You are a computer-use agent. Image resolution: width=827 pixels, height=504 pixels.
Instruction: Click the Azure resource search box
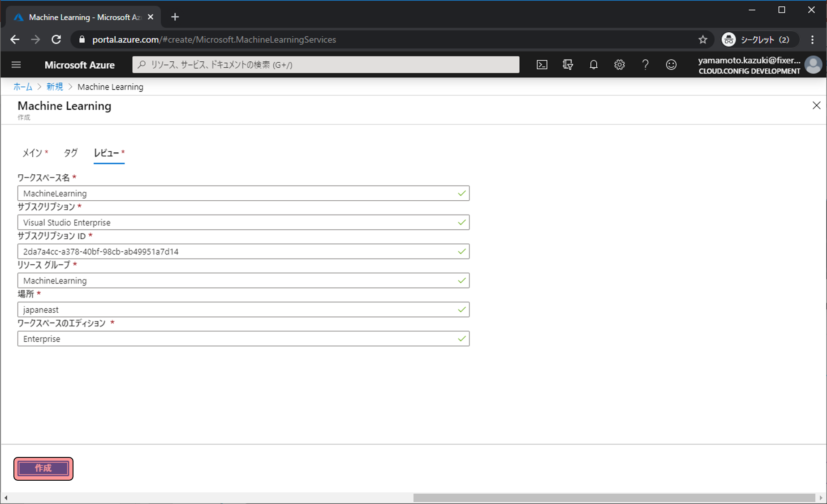326,65
